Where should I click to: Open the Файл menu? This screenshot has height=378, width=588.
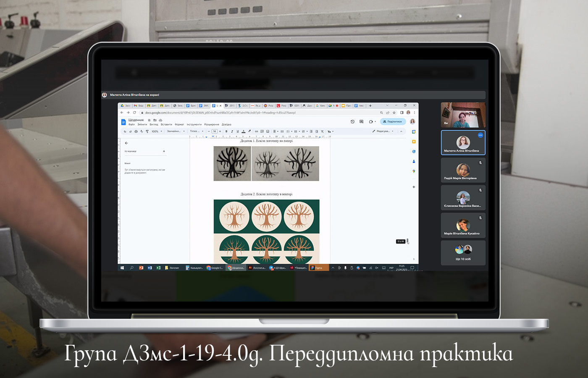(131, 124)
